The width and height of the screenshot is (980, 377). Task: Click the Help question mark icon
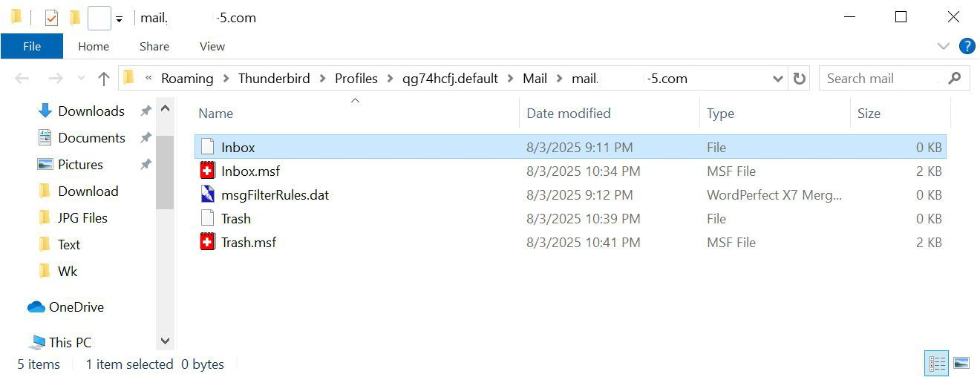click(x=967, y=46)
